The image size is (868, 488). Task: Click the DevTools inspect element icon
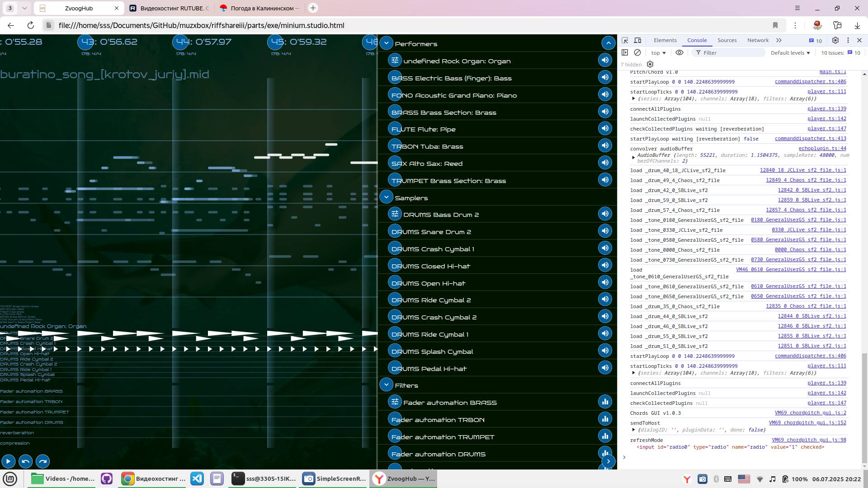pyautogui.click(x=625, y=40)
